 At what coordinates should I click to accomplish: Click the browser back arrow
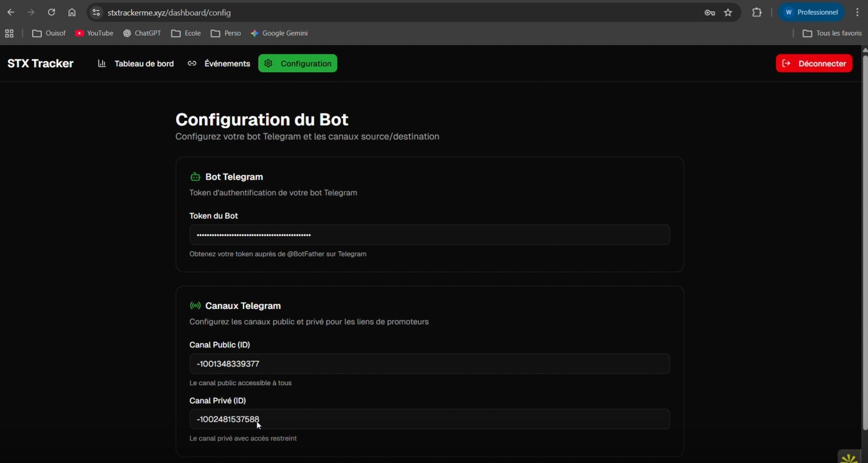coord(11,13)
